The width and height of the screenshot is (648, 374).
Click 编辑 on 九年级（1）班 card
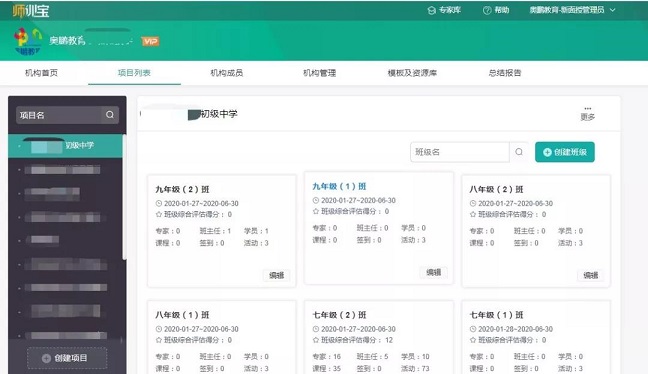434,272
